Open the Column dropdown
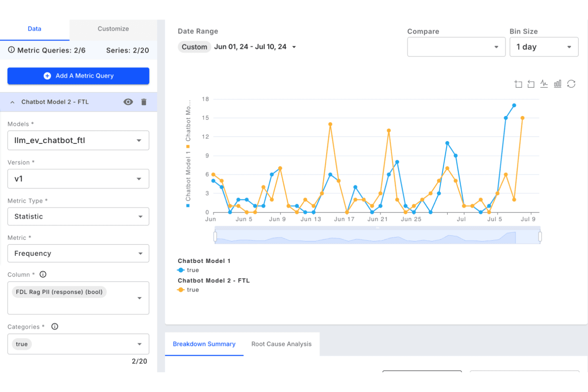 [x=78, y=298]
